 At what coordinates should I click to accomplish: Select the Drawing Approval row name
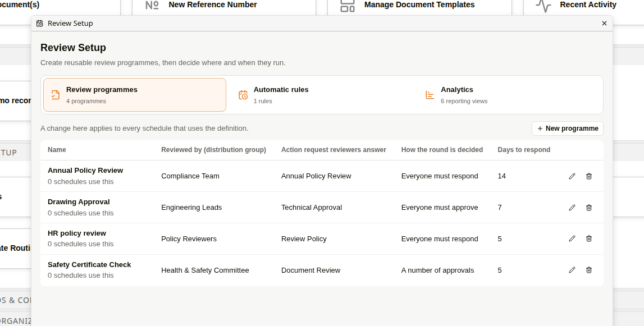coord(79,202)
